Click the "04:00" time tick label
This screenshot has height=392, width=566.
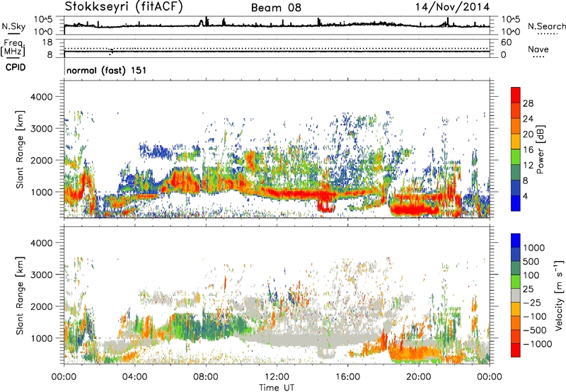point(134,377)
